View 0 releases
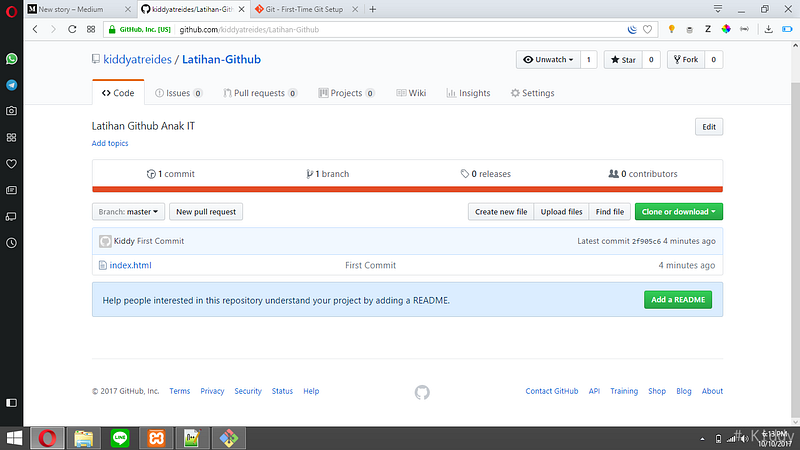 pos(485,174)
